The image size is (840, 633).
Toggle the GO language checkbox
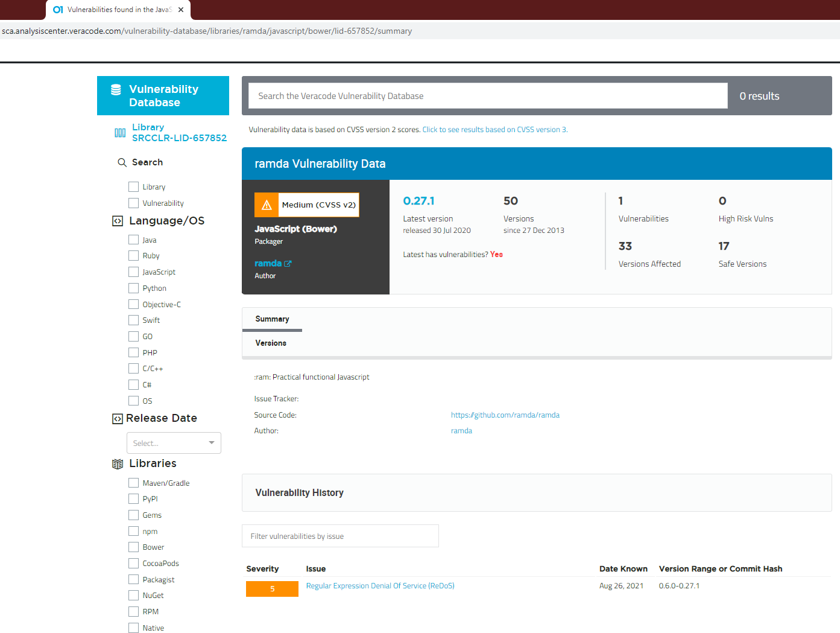(x=134, y=336)
